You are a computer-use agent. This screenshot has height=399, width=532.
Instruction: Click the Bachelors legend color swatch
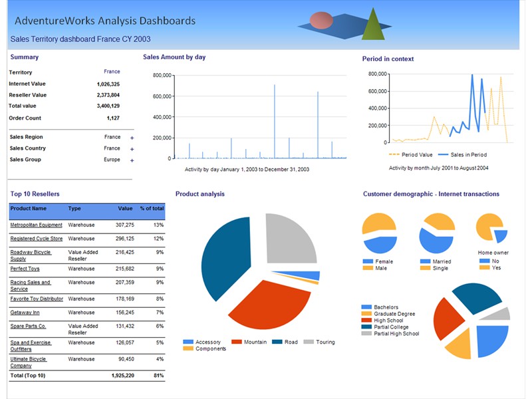click(366, 307)
